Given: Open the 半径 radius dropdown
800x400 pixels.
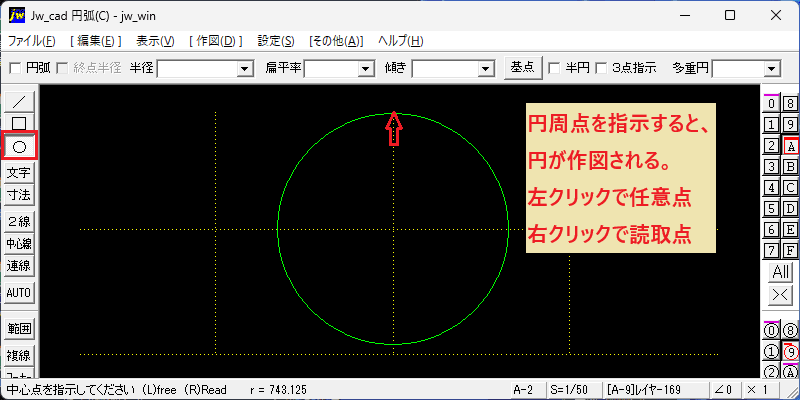Looking at the screenshot, I should tap(245, 69).
